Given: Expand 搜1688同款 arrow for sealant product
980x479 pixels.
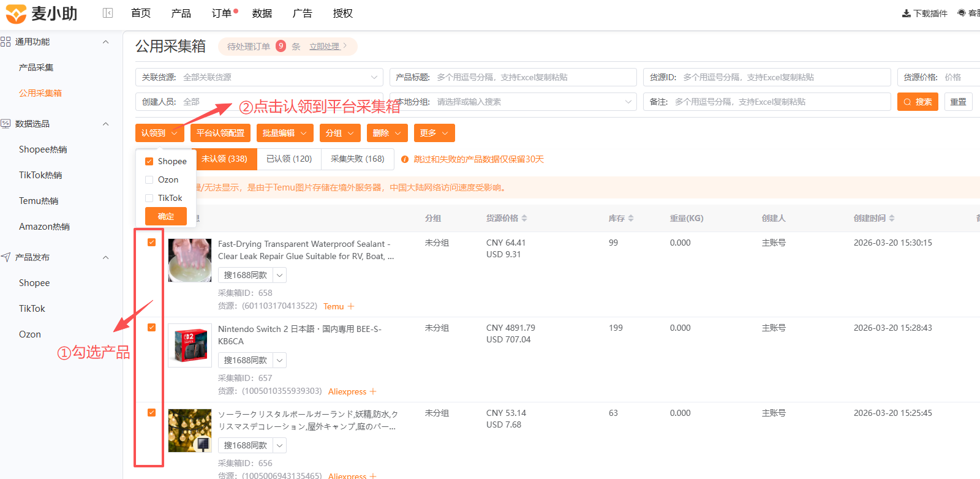Looking at the screenshot, I should [x=279, y=275].
